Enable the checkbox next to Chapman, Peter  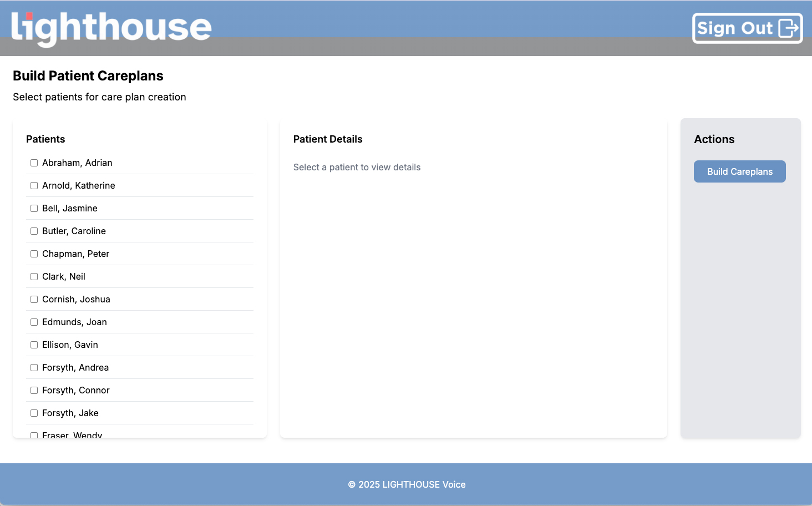34,254
